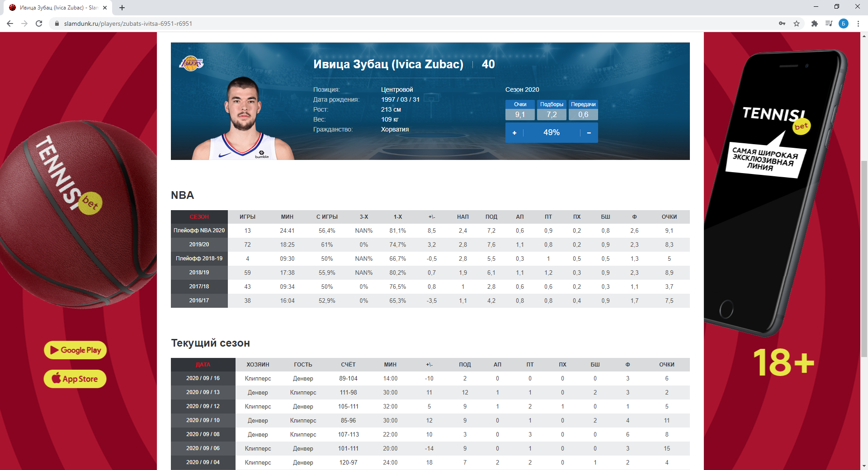Click the 2020 / 09 / 10 game date
The width and height of the screenshot is (868, 470).
pos(203,420)
